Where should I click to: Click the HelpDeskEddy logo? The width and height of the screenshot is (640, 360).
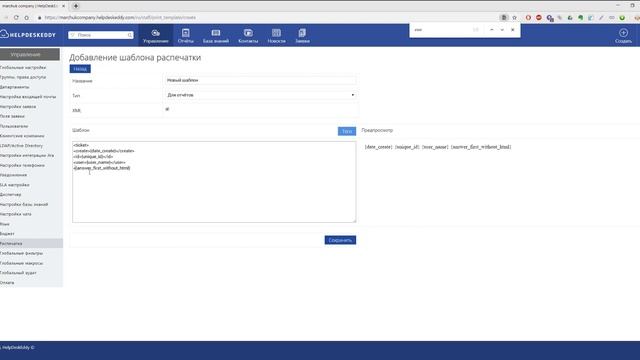28,35
